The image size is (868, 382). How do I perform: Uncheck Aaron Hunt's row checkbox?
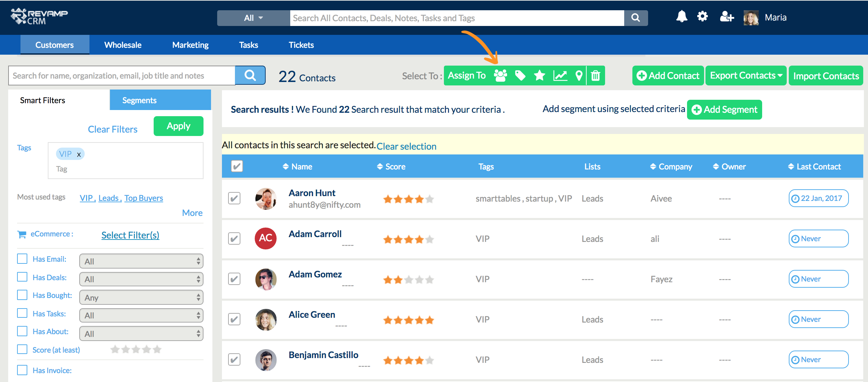234,198
